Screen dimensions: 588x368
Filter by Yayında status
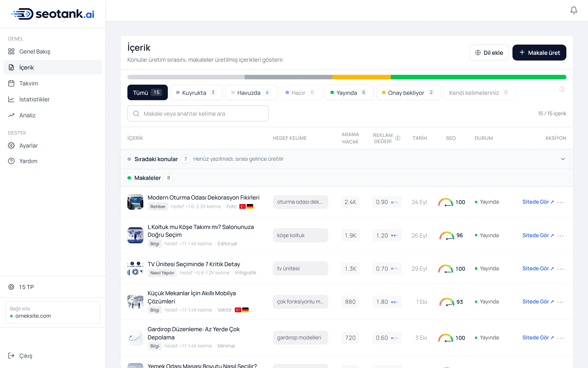tap(349, 92)
